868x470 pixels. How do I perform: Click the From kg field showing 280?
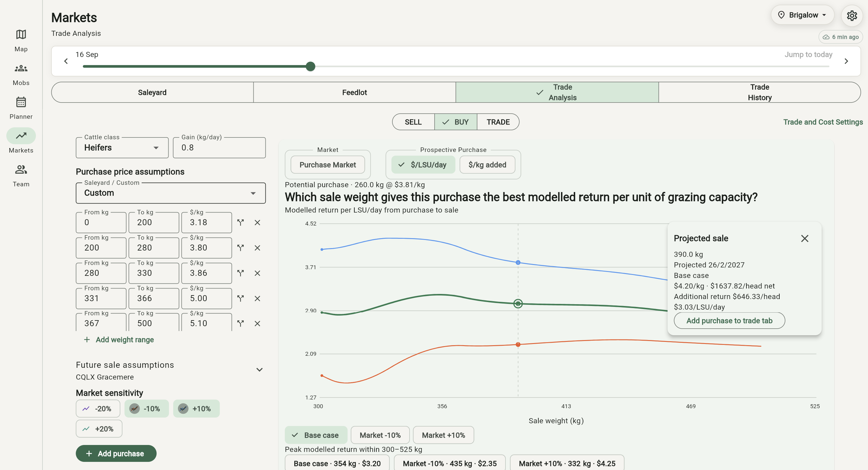pyautogui.click(x=101, y=273)
